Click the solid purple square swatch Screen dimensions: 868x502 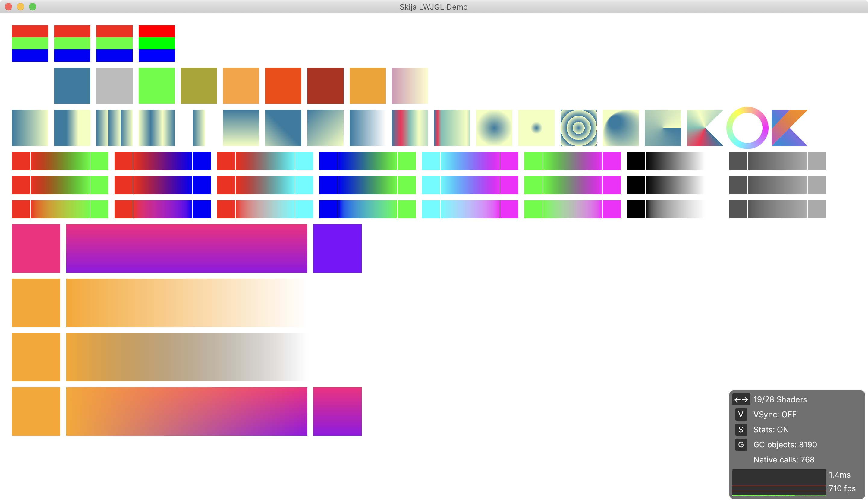tap(337, 249)
